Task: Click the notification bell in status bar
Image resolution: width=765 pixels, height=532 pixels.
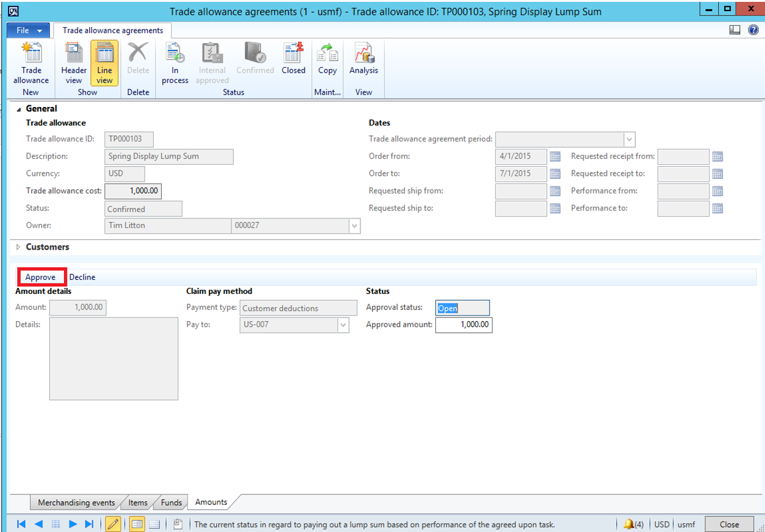Action: coord(629,524)
